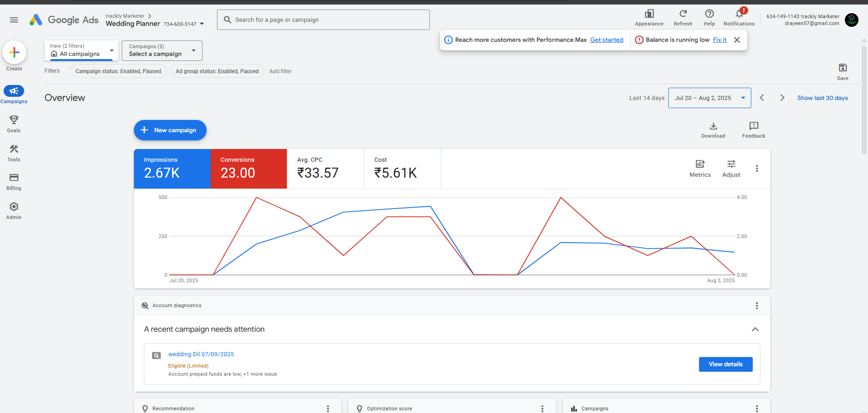Collapse the campaign needs attention section
Screen dimensions: 868x413
coord(755,329)
